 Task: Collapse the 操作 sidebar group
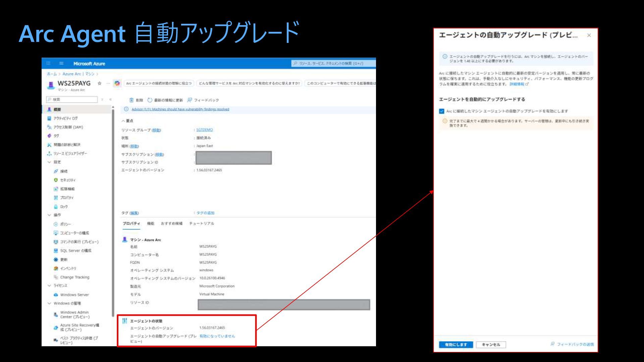click(49, 215)
